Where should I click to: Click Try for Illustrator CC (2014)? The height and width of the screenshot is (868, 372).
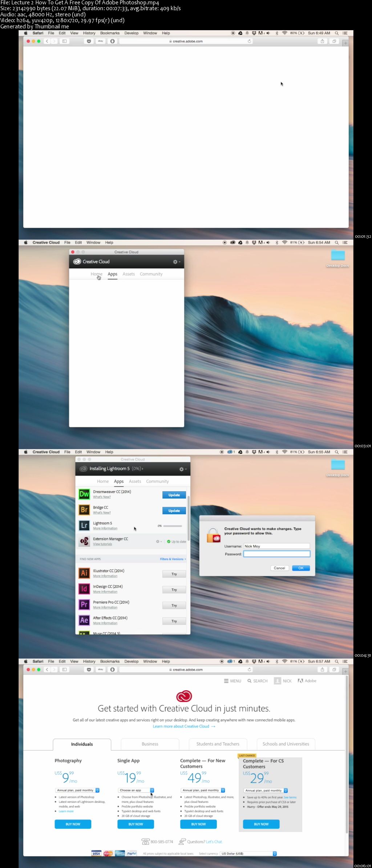tap(174, 574)
